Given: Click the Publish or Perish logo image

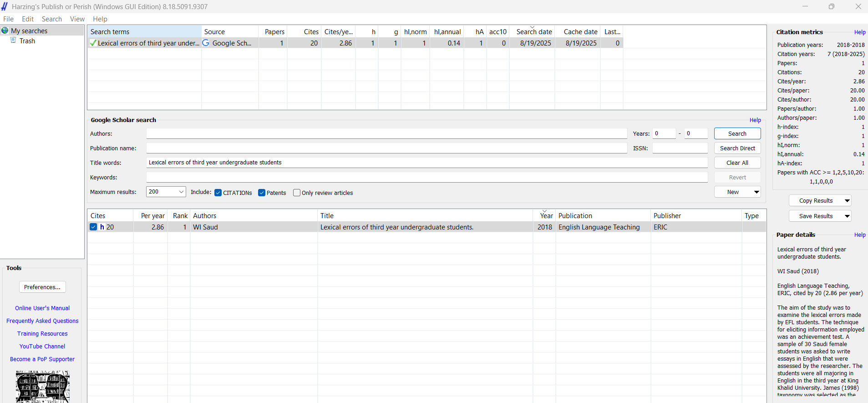Looking at the screenshot, I should tap(42, 387).
